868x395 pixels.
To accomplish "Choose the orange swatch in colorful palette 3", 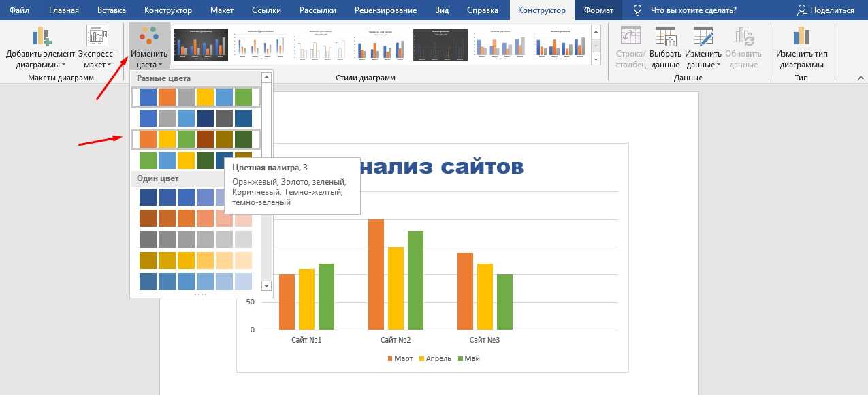I will pyautogui.click(x=148, y=139).
